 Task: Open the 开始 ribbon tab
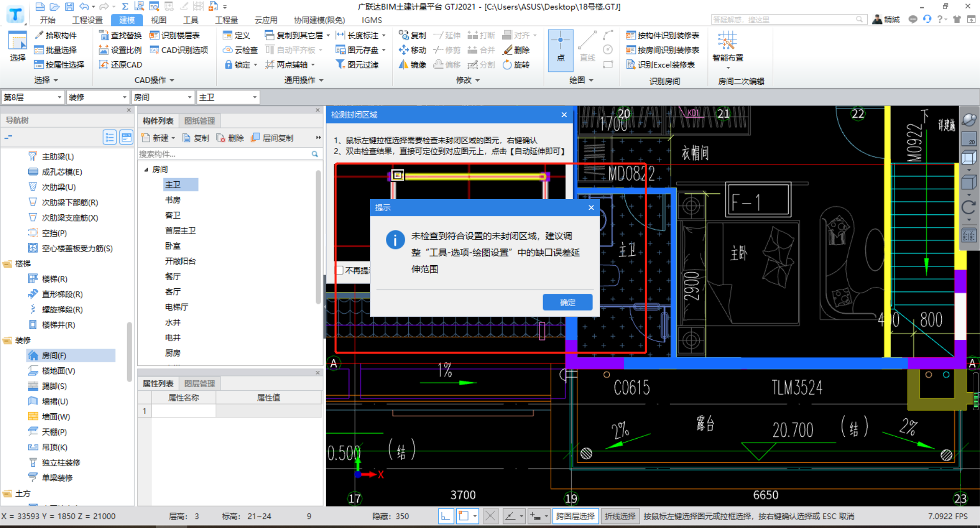(48, 20)
